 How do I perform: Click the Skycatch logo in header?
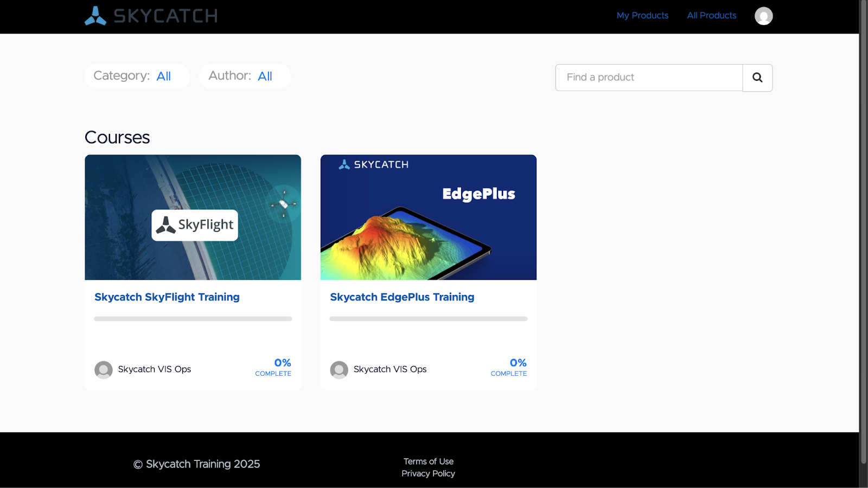151,16
